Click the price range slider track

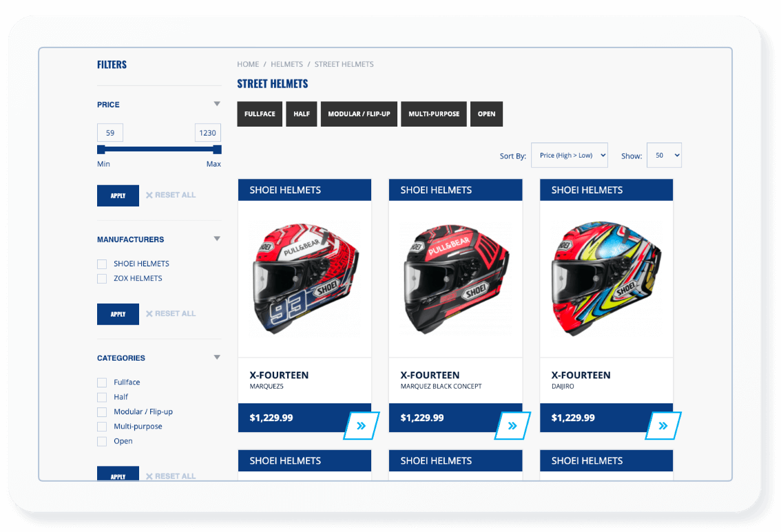(x=159, y=149)
